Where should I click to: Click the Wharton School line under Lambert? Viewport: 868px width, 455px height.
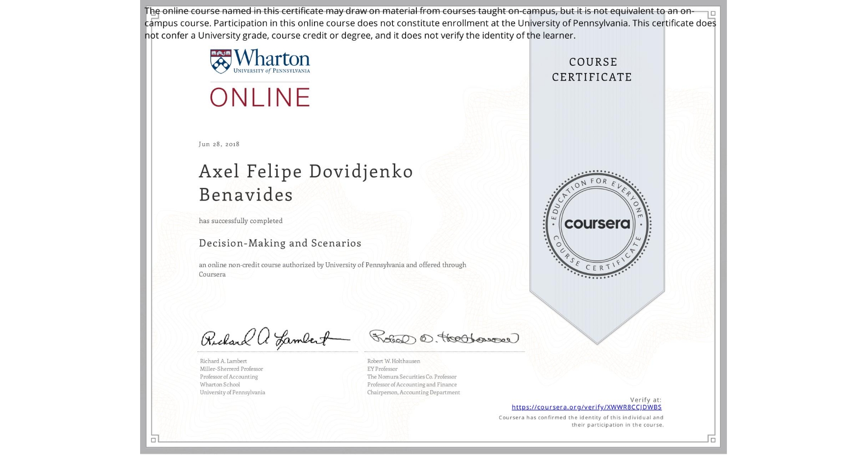(220, 385)
